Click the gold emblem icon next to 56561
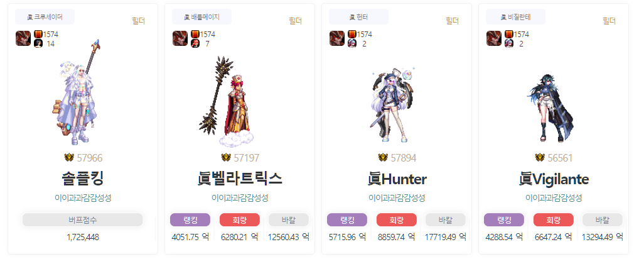The width and height of the screenshot is (644, 259). pos(540,157)
